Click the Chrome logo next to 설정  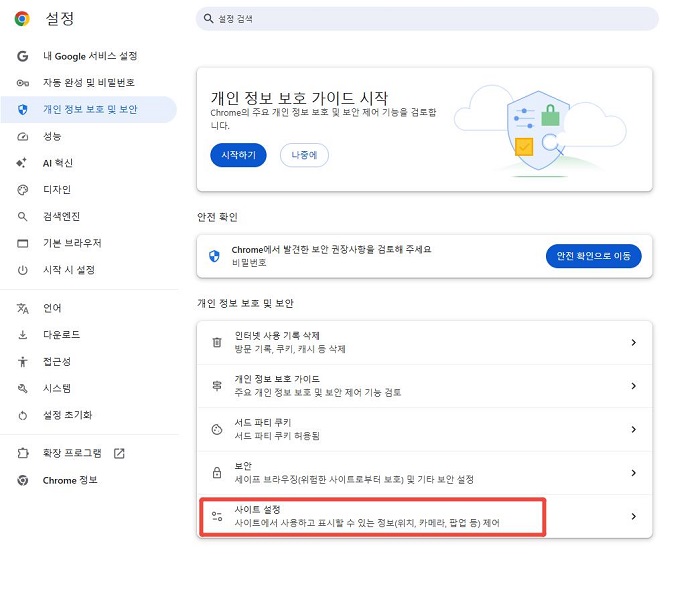[x=22, y=19]
